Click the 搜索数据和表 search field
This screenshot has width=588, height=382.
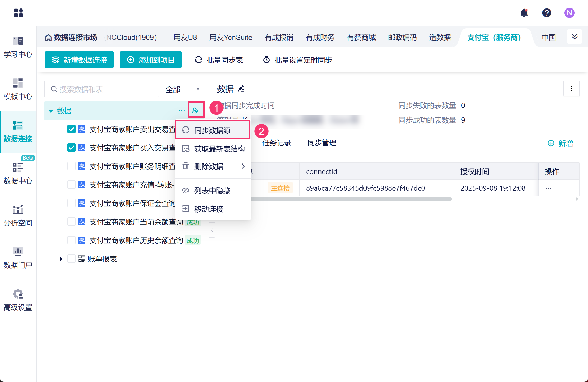pyautogui.click(x=102, y=89)
